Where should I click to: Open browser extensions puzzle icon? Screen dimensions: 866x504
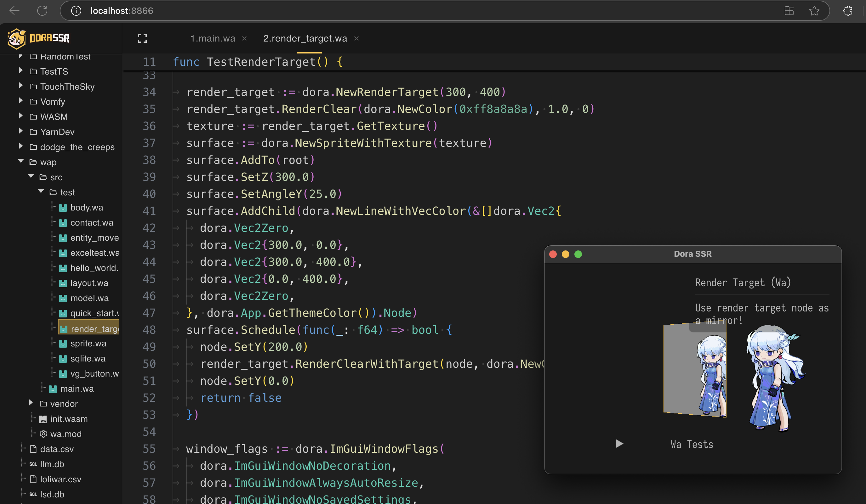848,11
